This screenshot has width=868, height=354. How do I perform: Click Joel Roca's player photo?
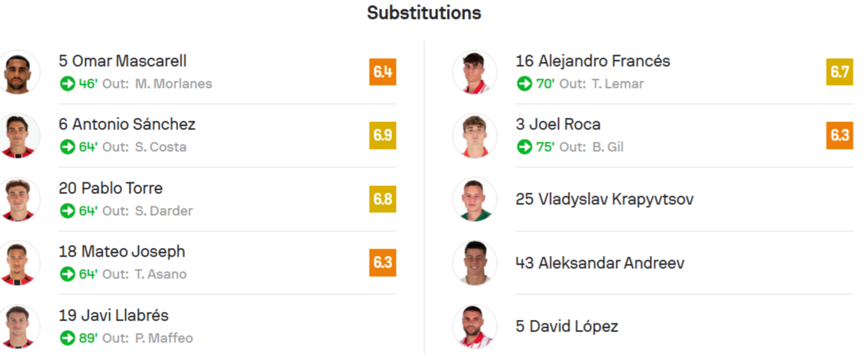pyautogui.click(x=474, y=135)
